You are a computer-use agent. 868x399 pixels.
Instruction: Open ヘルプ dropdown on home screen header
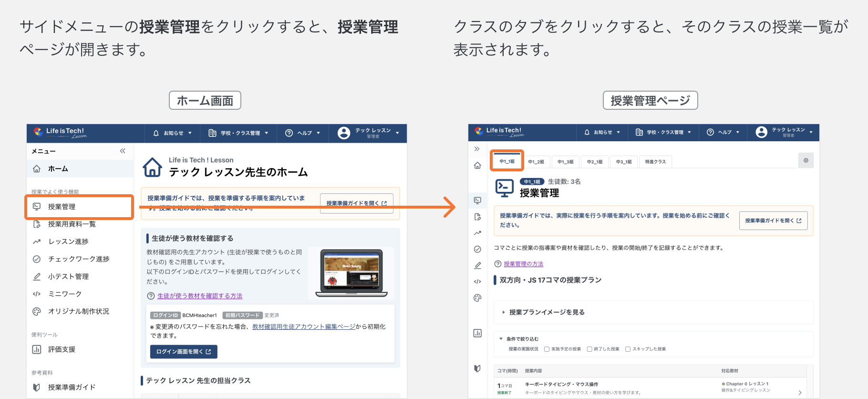(302, 133)
